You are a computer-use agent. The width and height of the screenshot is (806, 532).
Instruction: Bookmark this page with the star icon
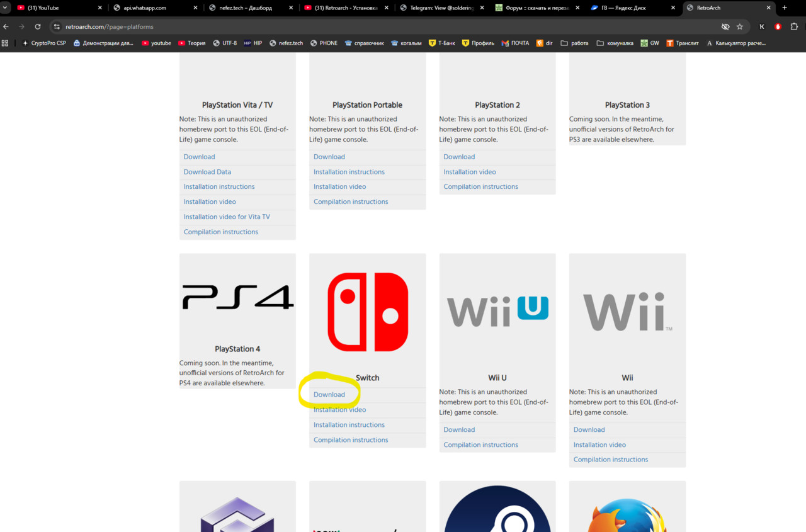click(x=740, y=27)
